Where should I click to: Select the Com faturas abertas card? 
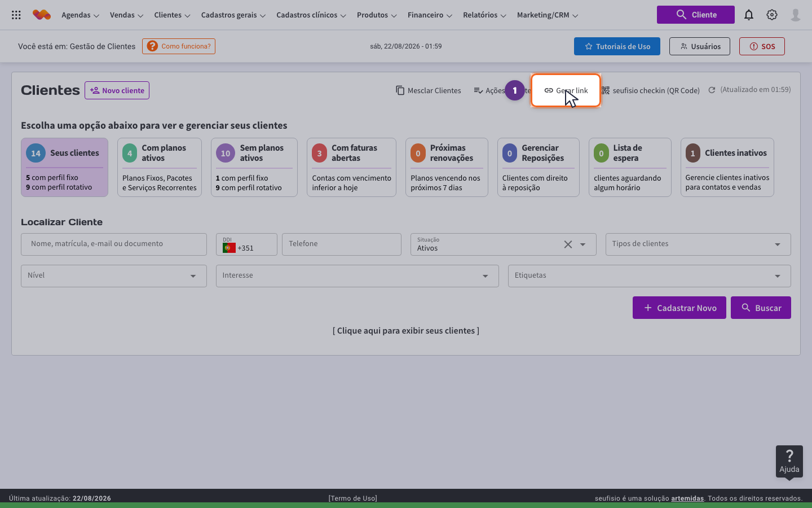pyautogui.click(x=351, y=168)
